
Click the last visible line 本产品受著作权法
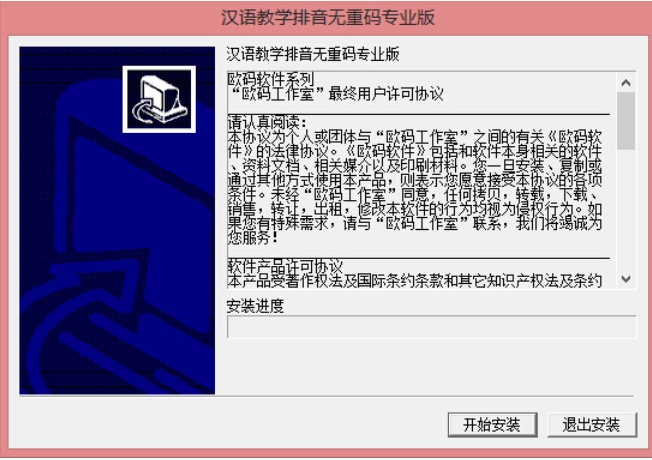point(415,281)
